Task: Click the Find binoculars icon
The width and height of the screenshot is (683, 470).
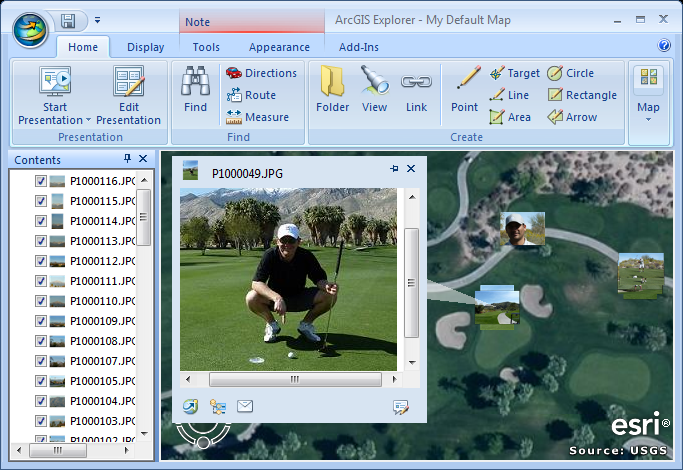Action: click(195, 81)
